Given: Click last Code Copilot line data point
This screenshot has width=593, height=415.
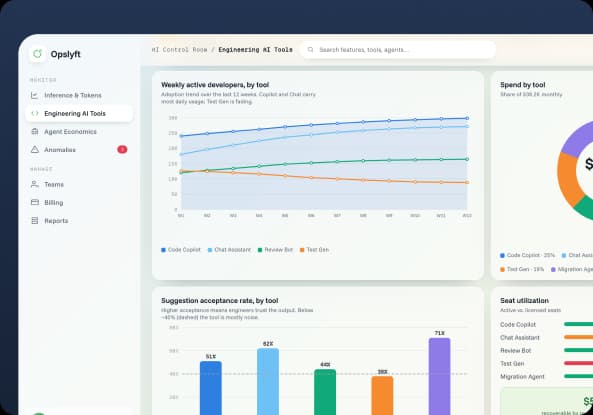Looking at the screenshot, I should point(467,118).
